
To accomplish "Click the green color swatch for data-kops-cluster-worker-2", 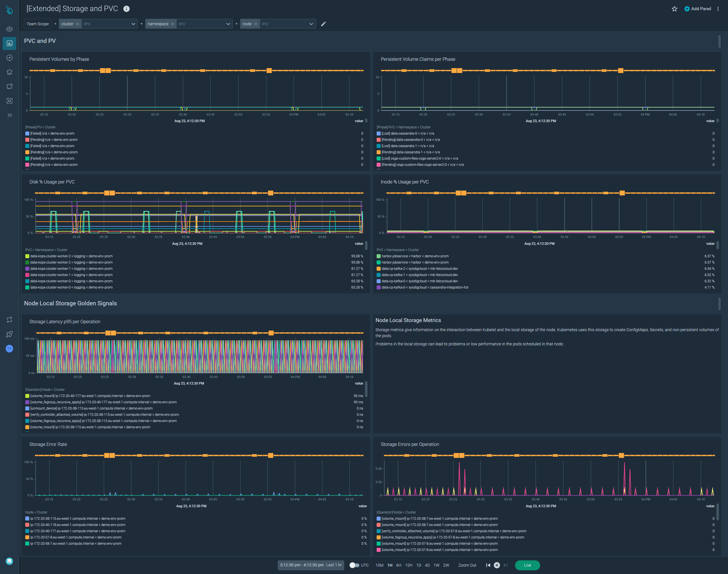I will click(27, 262).
